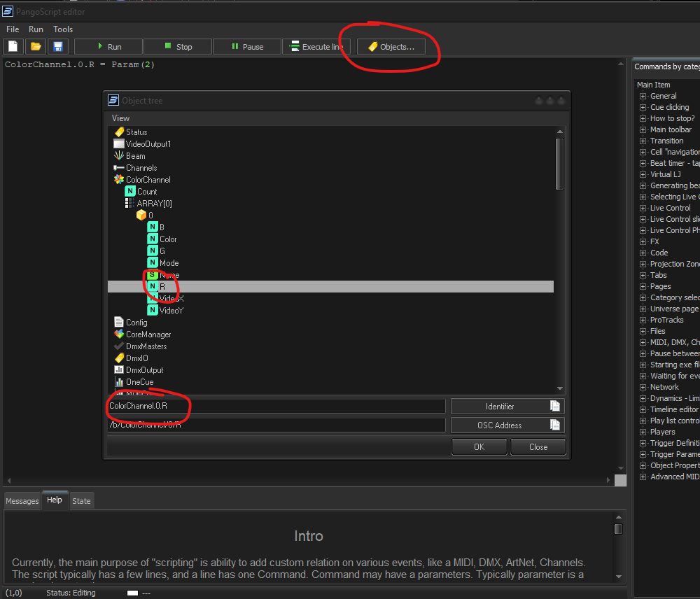Open the Tools menu
700x599 pixels.
tap(63, 29)
